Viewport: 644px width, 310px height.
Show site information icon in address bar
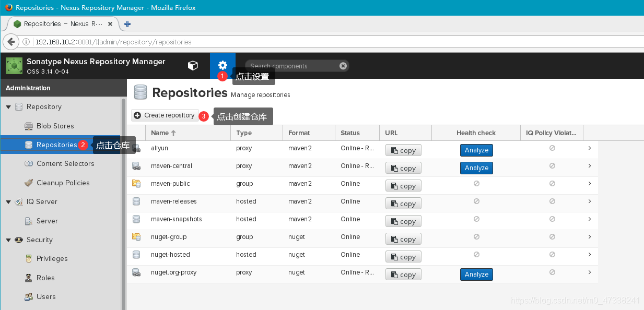pyautogui.click(x=26, y=42)
